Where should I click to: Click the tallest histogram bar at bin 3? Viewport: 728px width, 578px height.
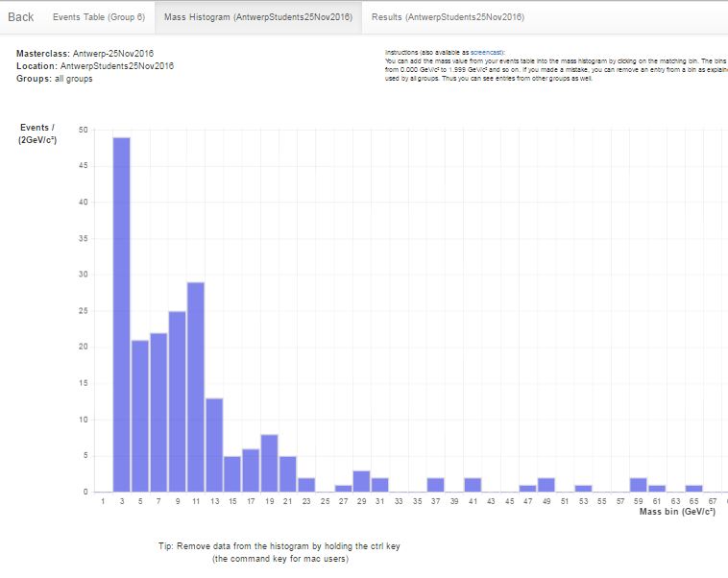point(122,315)
